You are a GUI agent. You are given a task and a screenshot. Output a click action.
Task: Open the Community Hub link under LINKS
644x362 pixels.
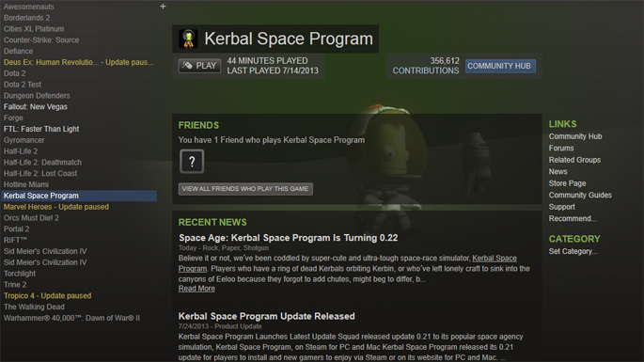click(575, 136)
